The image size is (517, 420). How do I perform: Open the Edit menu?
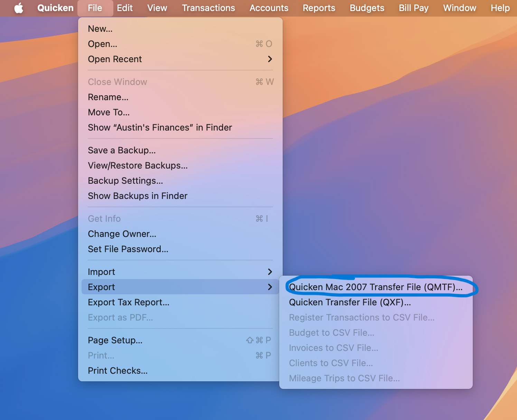(125, 8)
